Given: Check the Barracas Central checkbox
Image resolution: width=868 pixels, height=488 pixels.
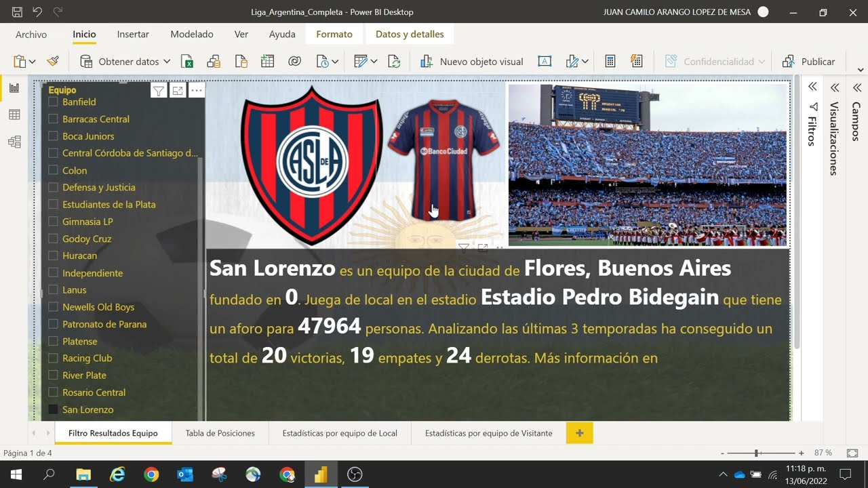Looking at the screenshot, I should click(x=53, y=119).
